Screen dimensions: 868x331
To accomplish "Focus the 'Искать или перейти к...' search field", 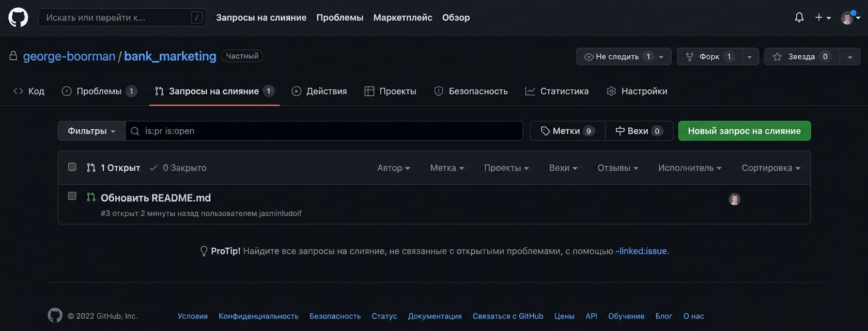I will click(122, 18).
